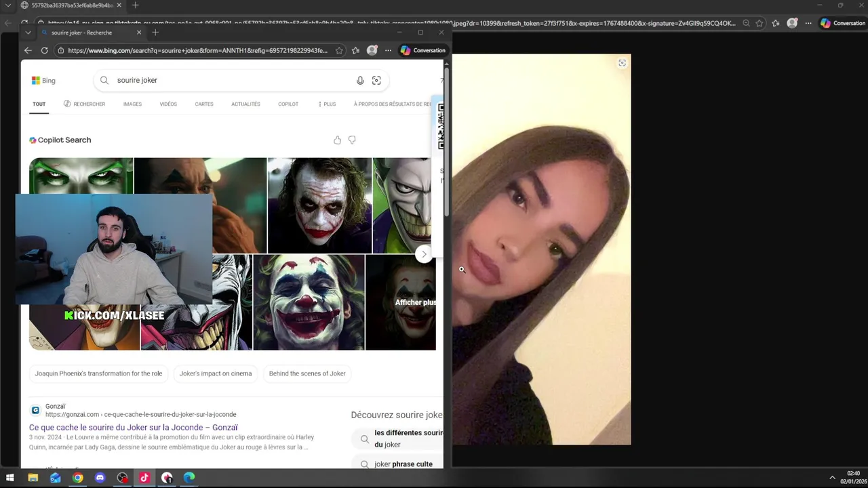Open the TikTok app from the taskbar

coord(144,478)
